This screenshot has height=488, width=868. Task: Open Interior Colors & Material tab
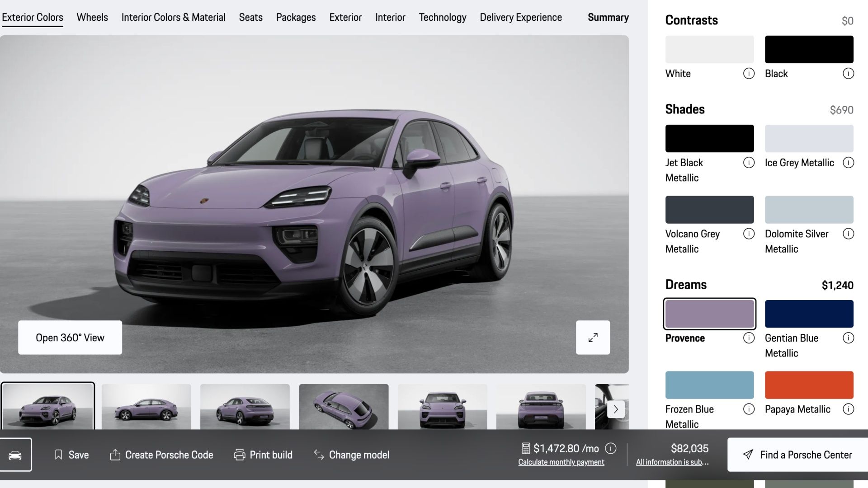click(174, 17)
